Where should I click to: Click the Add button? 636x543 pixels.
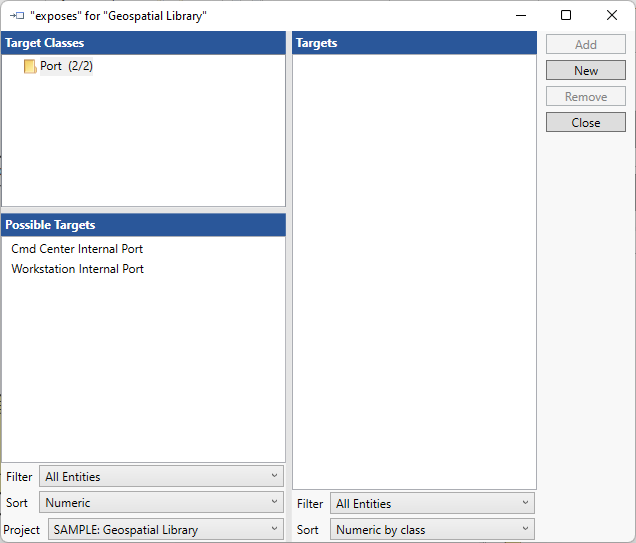click(585, 45)
